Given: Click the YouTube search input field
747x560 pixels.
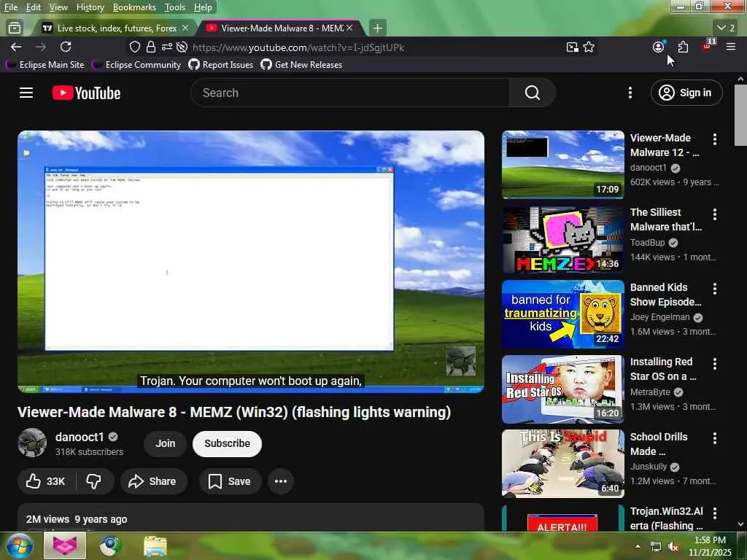Looking at the screenshot, I should pos(350,93).
